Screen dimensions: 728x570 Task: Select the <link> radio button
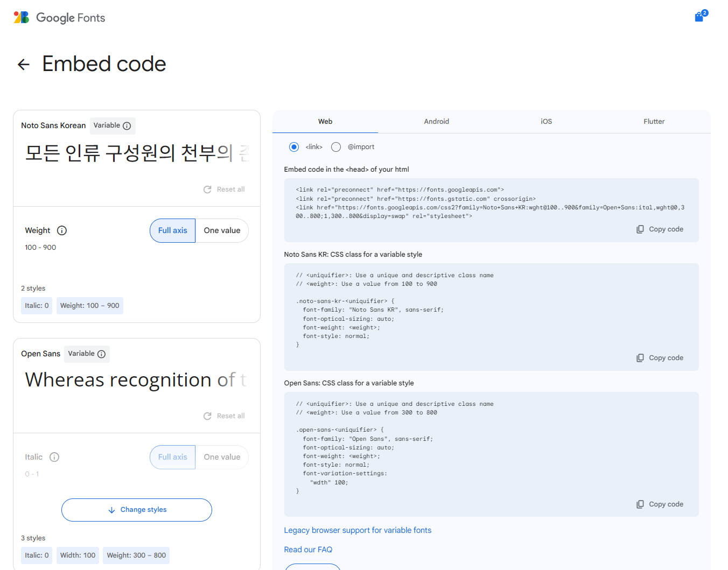[x=294, y=147]
